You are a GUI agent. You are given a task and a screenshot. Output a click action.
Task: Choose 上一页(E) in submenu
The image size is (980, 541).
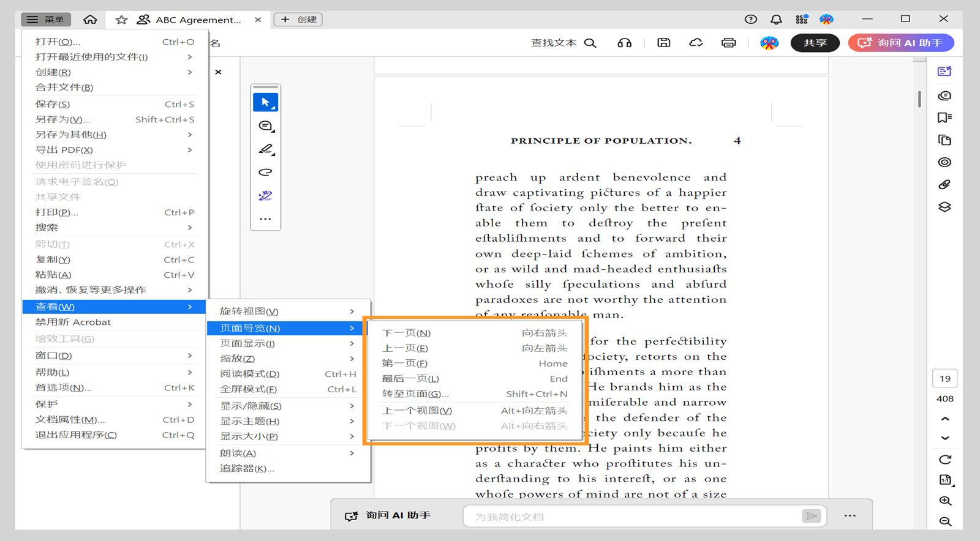[475, 348]
